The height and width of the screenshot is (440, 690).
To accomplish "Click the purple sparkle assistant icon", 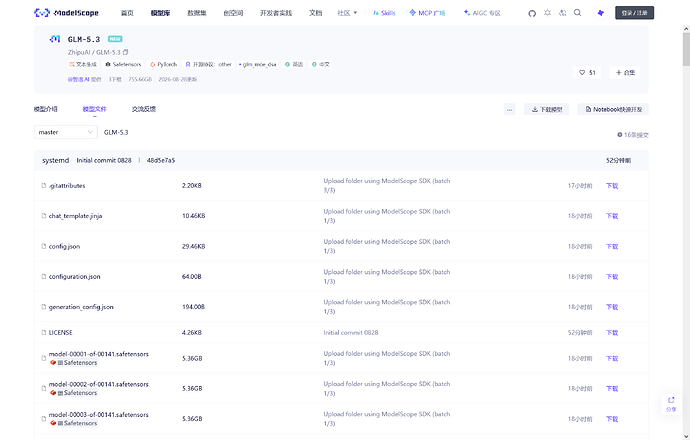I will point(601,13).
